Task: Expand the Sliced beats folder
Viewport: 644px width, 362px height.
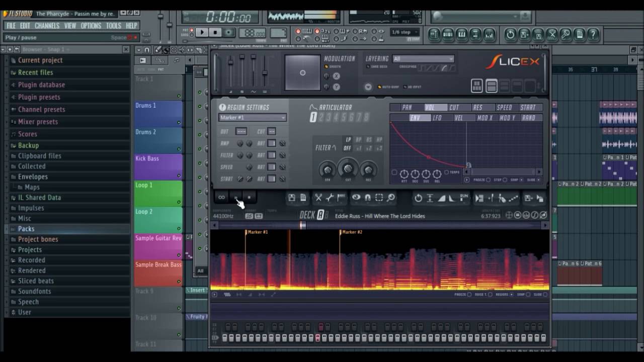Action: pos(36,281)
